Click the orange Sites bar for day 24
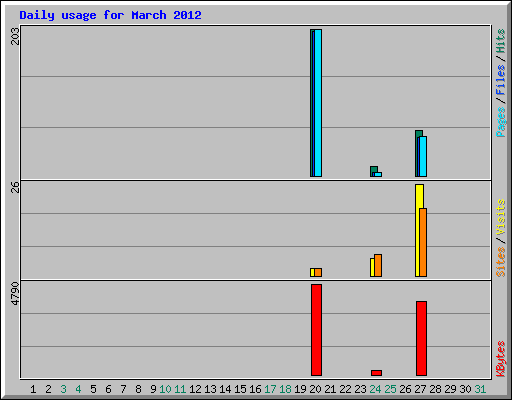 coord(378,265)
